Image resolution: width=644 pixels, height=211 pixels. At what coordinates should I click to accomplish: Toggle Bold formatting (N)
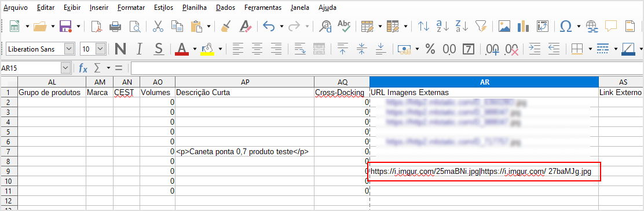(120, 49)
